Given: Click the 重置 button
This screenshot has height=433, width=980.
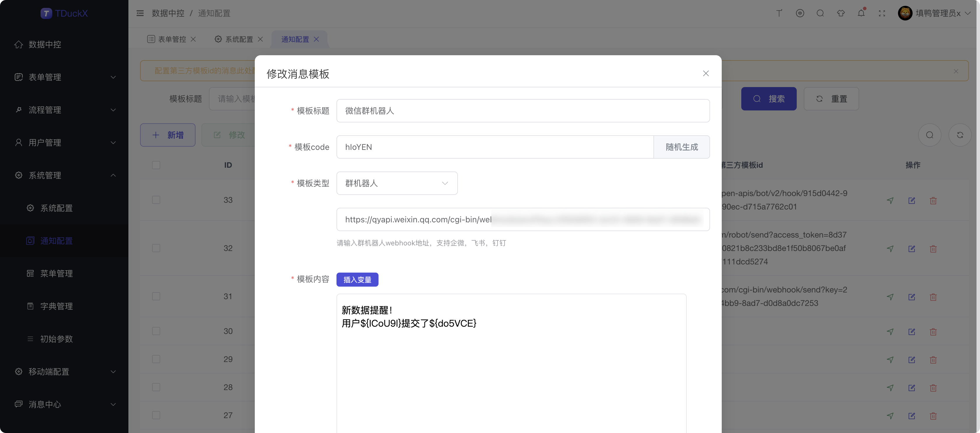Looking at the screenshot, I should click(831, 99).
